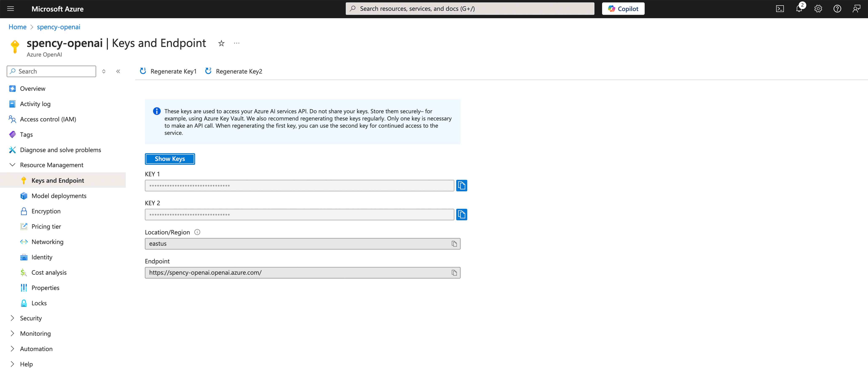Click Regenerate Key2

233,71
